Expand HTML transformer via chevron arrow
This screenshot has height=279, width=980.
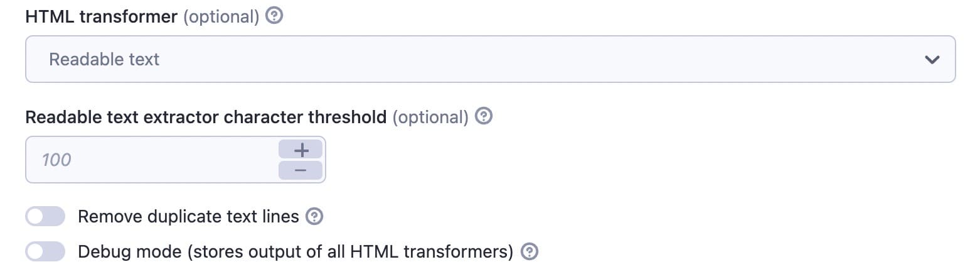coord(932,60)
